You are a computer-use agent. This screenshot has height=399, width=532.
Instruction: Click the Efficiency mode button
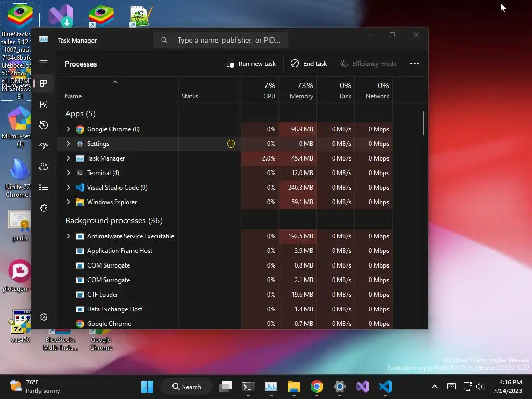click(368, 64)
